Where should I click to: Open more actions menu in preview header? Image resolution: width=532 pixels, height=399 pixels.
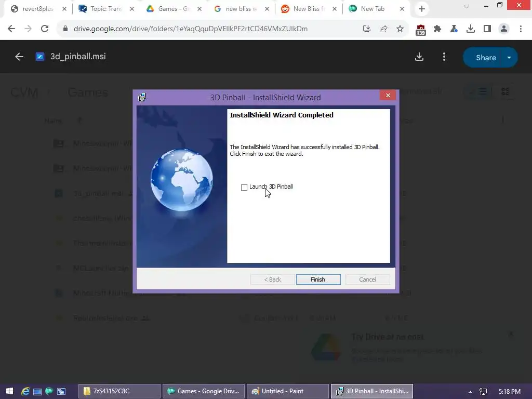444,57
